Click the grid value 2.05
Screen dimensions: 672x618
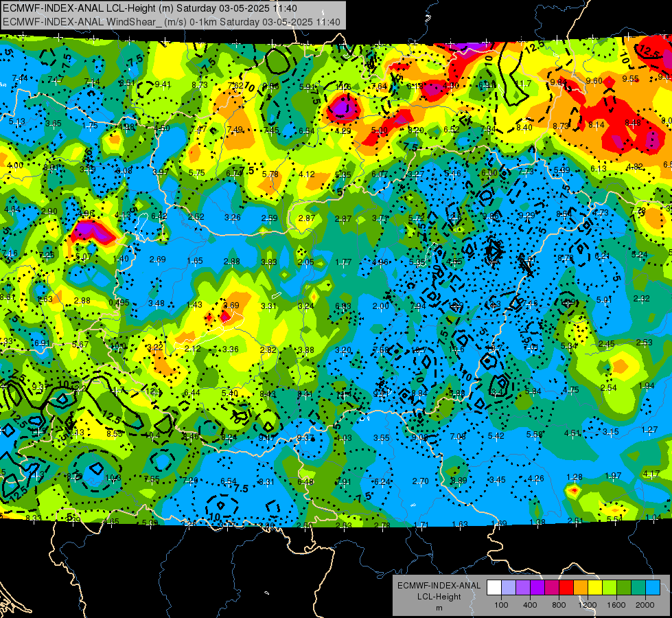(x=306, y=262)
